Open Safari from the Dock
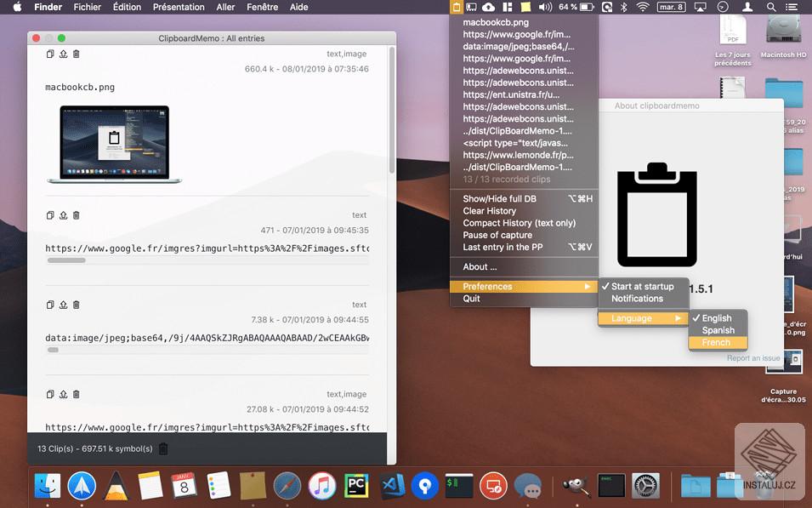The image size is (812, 508). pyautogui.click(x=287, y=486)
